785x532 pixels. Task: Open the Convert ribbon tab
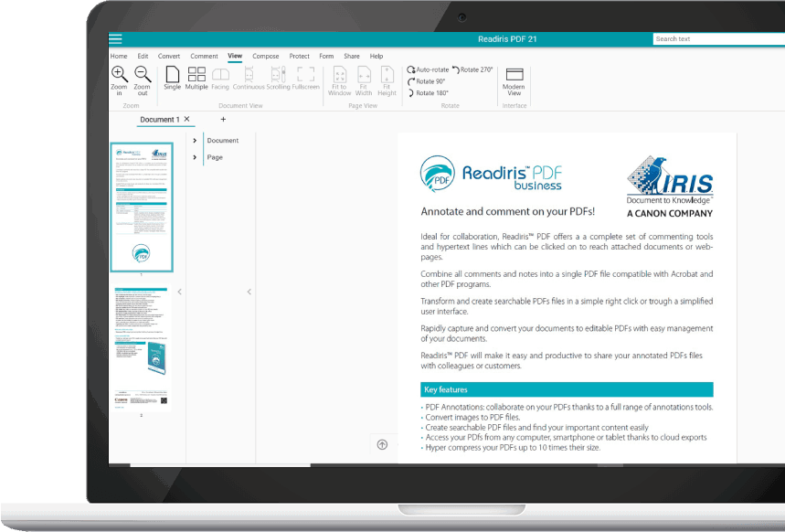169,57
